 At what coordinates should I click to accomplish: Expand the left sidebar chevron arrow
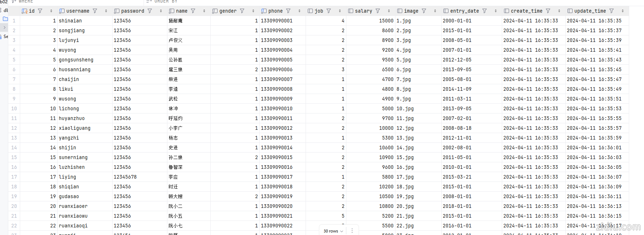pyautogui.click(x=4, y=27)
